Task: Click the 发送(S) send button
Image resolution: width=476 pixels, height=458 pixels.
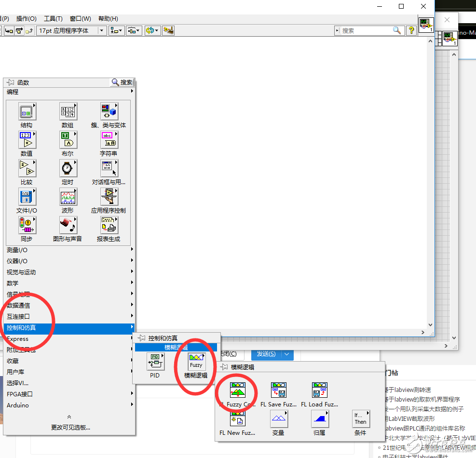Action: click(266, 354)
